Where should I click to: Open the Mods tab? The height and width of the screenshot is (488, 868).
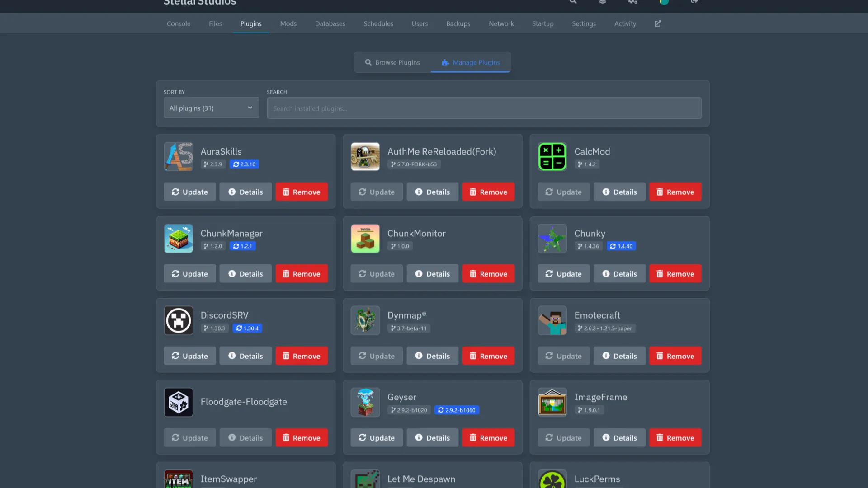pyautogui.click(x=288, y=23)
